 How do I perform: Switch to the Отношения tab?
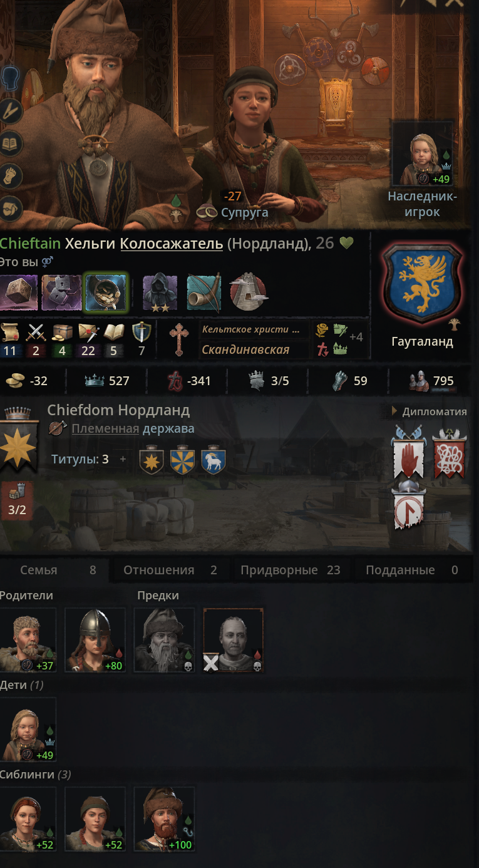170,570
